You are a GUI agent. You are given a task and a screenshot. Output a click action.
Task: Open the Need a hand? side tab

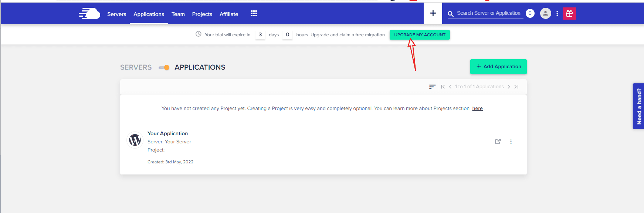[x=638, y=106]
